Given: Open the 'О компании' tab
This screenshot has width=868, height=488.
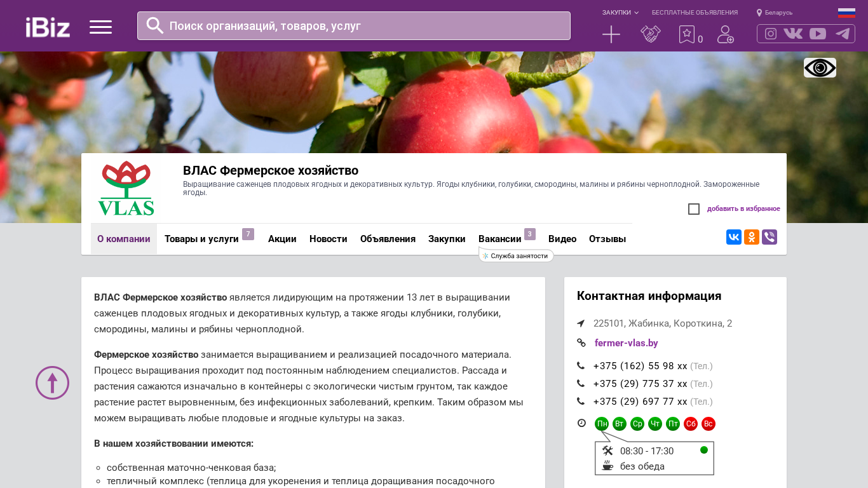Looking at the screenshot, I should [x=124, y=239].
